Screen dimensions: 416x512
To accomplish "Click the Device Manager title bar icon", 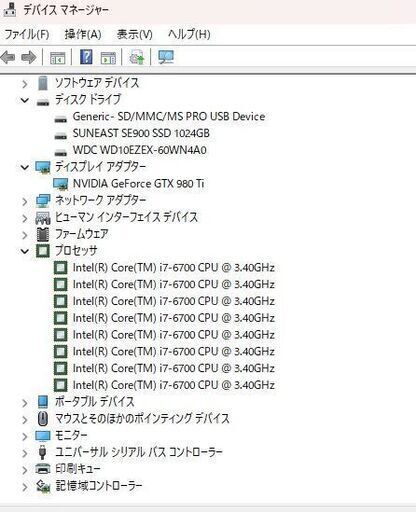I will [x=9, y=9].
